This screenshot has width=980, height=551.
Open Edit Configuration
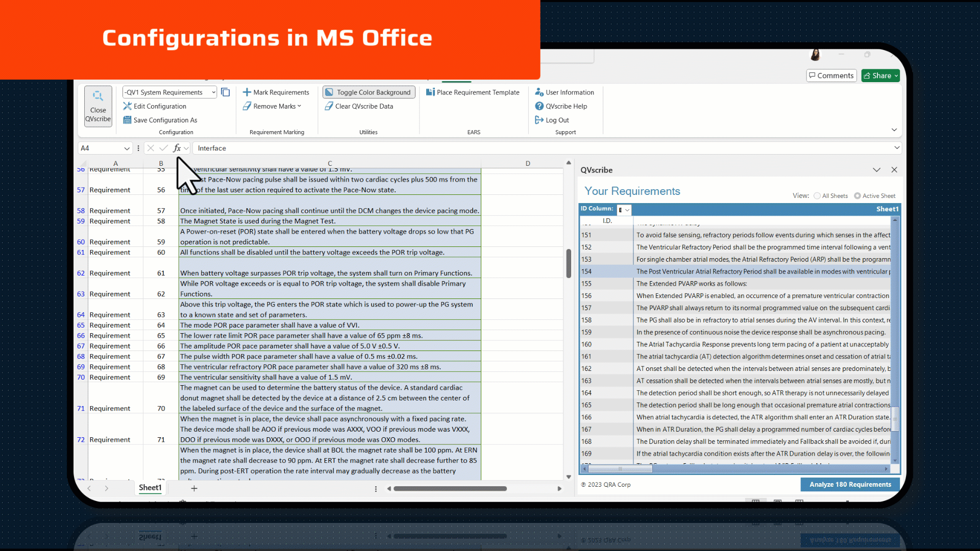point(155,106)
